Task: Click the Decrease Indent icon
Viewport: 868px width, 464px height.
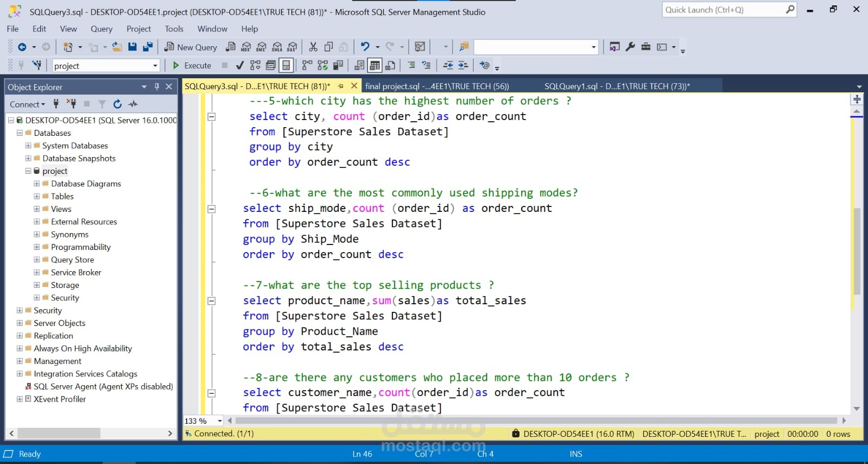Action: click(x=448, y=66)
